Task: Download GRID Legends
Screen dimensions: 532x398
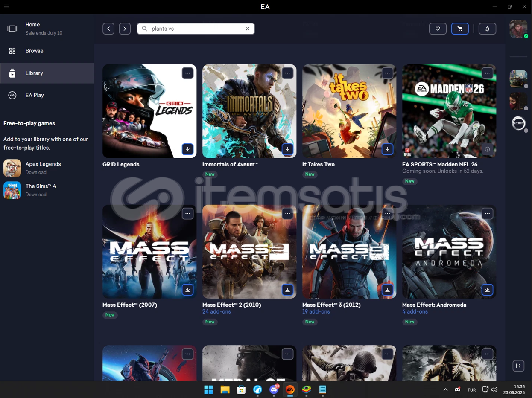Action: coord(188,149)
